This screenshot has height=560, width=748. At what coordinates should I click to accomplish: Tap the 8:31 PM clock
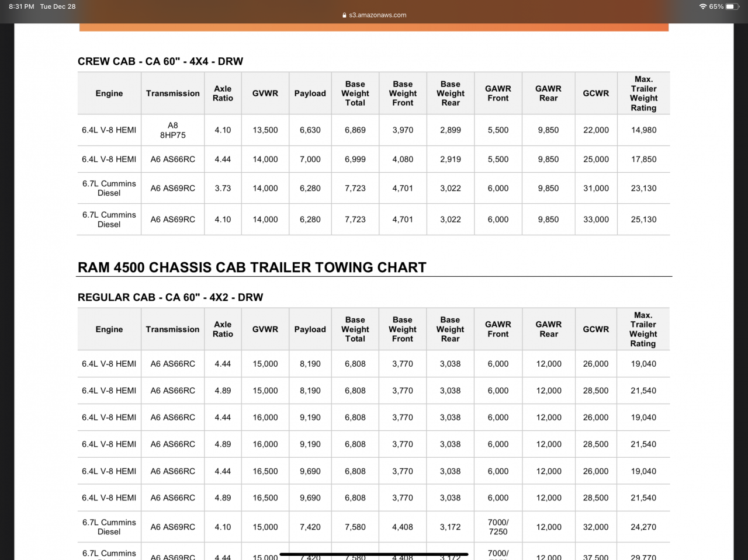pyautogui.click(x=21, y=6)
